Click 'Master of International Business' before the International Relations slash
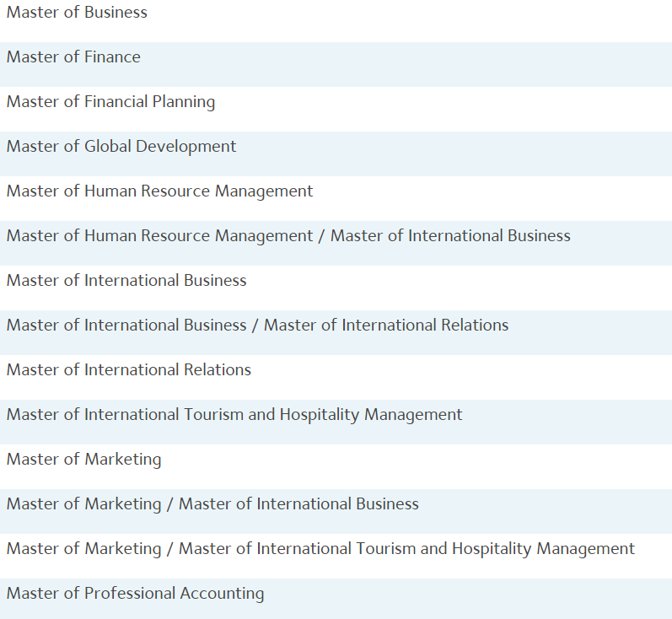 tap(126, 326)
